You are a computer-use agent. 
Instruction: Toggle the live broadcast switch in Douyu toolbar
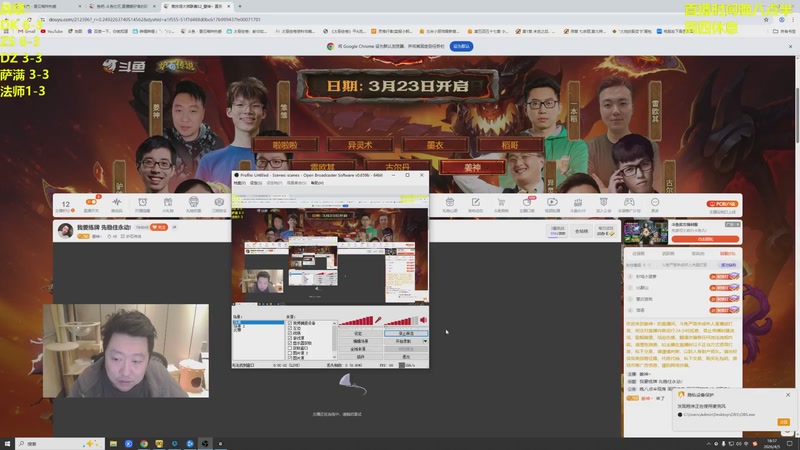[x=91, y=202]
